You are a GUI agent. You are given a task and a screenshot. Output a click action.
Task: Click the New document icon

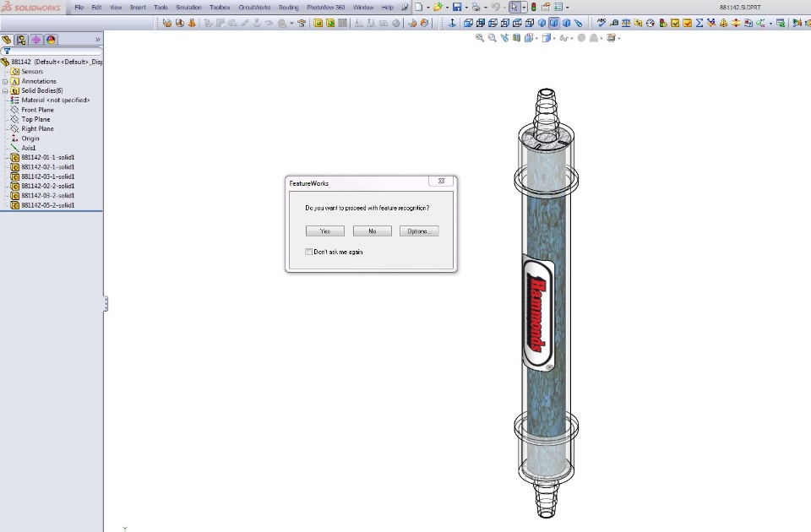pyautogui.click(x=419, y=8)
